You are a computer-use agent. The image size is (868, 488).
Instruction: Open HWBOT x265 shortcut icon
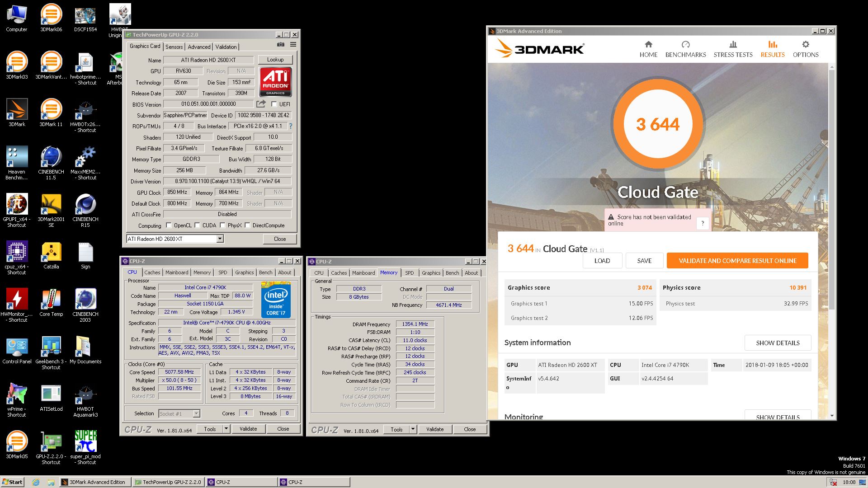(x=85, y=116)
